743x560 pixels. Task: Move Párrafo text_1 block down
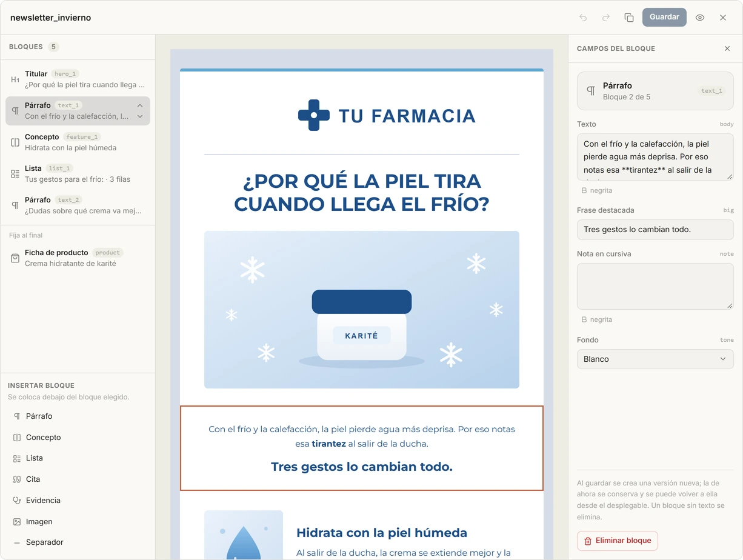pyautogui.click(x=140, y=116)
